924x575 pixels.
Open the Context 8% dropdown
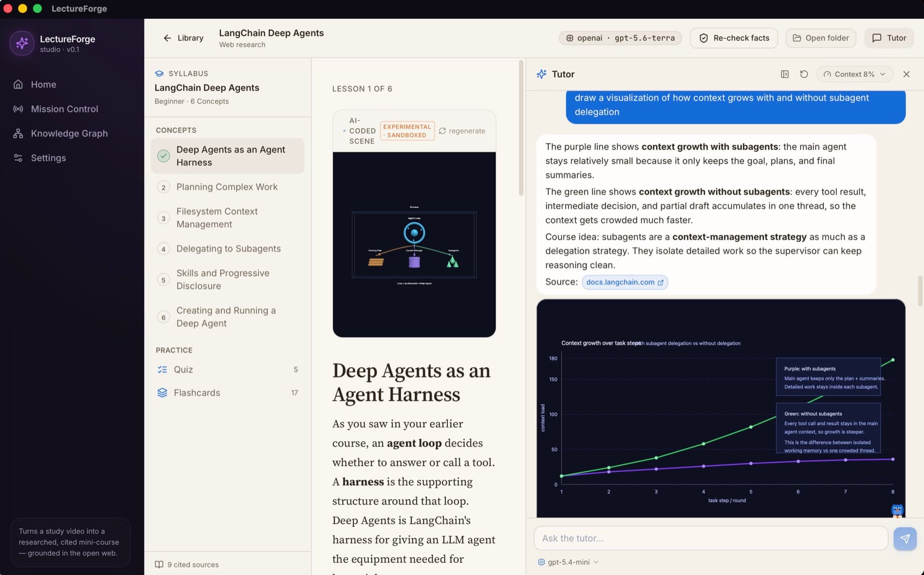tap(855, 74)
